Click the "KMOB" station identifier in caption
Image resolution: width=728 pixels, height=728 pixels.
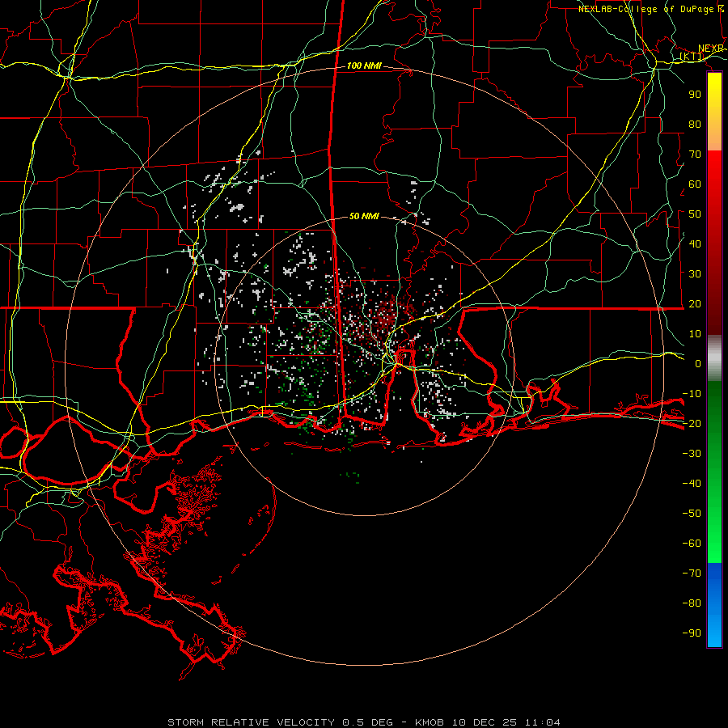tap(430, 722)
